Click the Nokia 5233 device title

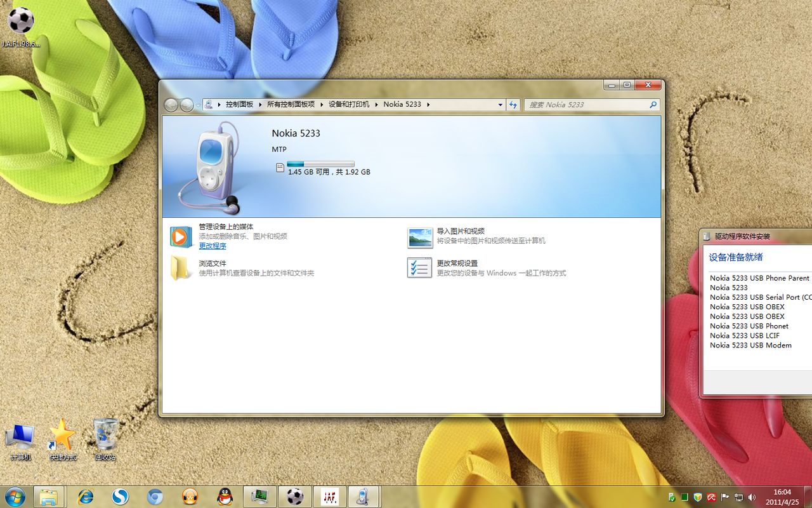(x=296, y=133)
